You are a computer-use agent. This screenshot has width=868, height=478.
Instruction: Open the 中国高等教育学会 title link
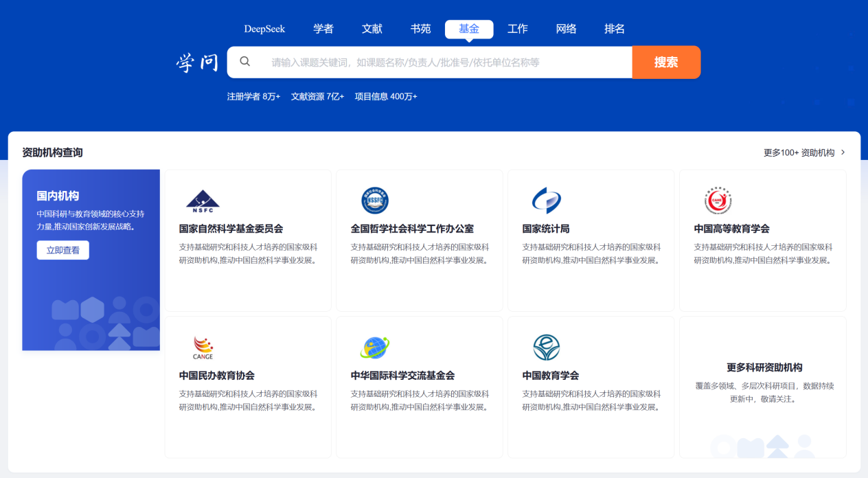pos(732,229)
